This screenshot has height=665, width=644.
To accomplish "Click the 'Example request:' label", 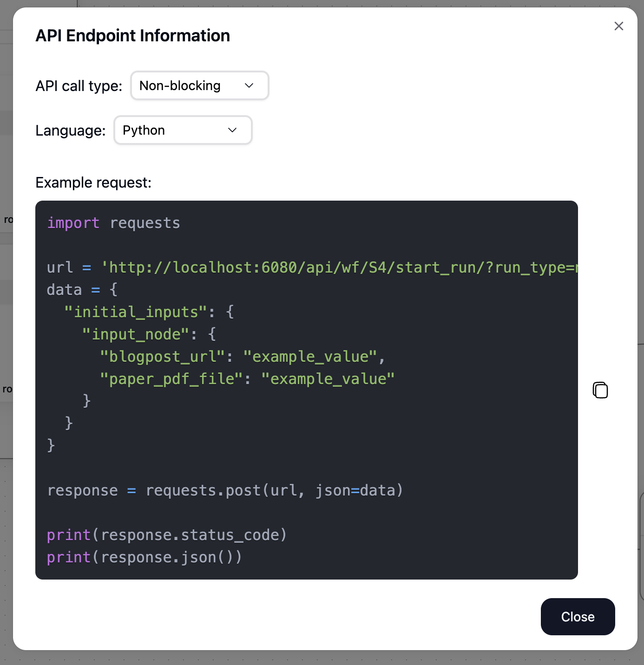I will coord(93,183).
